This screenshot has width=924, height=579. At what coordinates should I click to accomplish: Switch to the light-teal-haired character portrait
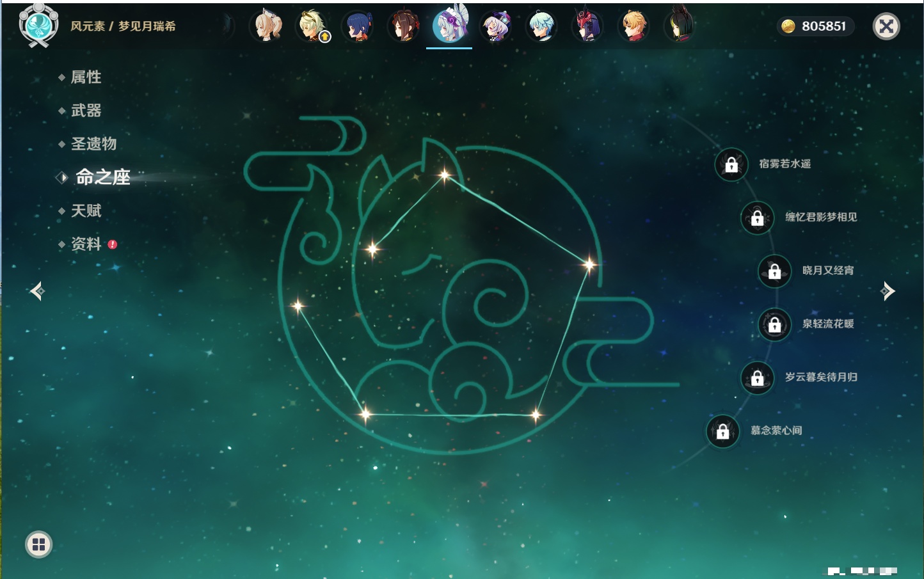(x=541, y=26)
